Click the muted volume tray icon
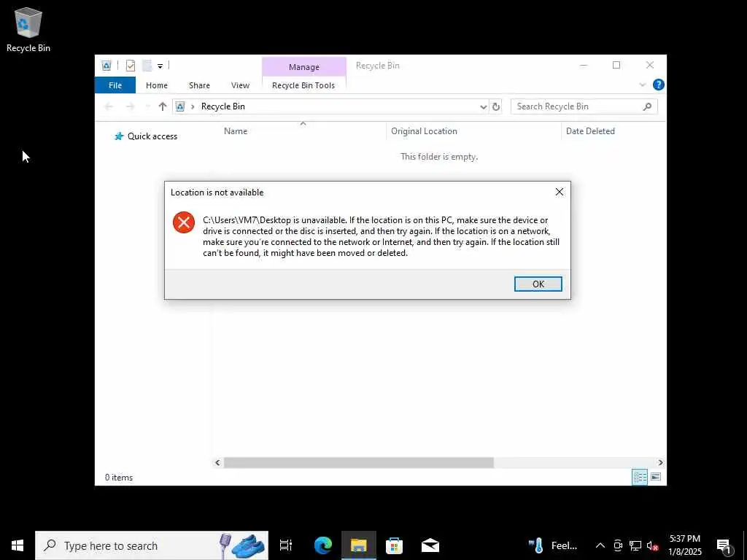 pyautogui.click(x=652, y=545)
